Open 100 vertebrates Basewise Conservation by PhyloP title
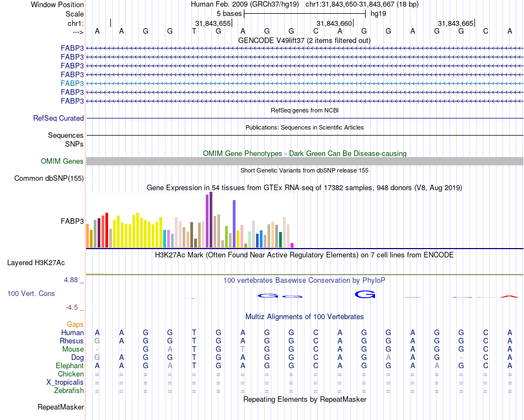 click(304, 281)
